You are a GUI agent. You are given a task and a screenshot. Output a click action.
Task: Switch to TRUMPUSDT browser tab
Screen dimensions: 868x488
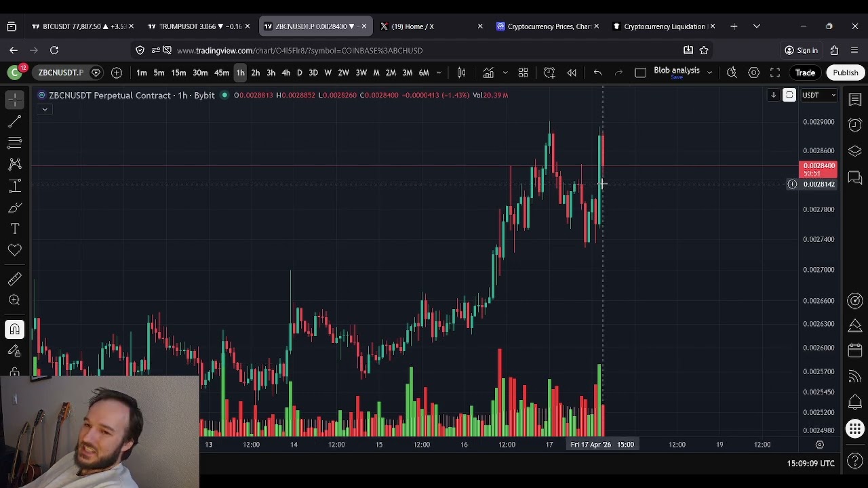pos(198,26)
